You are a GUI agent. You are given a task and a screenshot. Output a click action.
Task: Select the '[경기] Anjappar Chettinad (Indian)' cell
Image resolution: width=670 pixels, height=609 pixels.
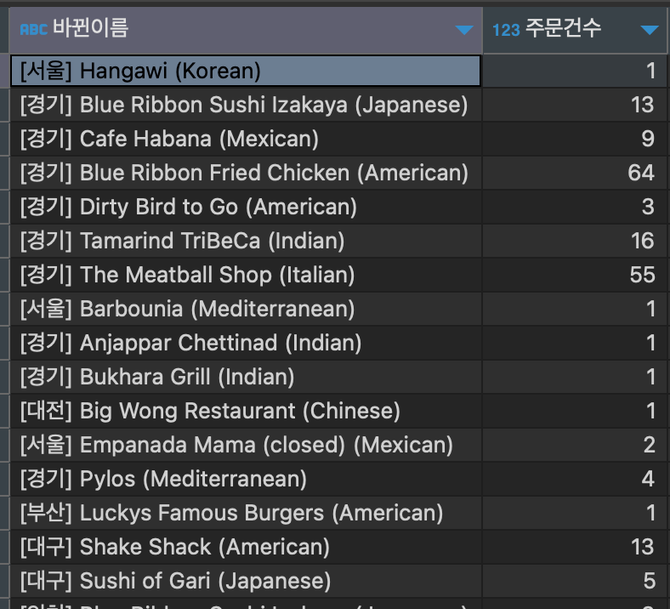click(x=246, y=343)
